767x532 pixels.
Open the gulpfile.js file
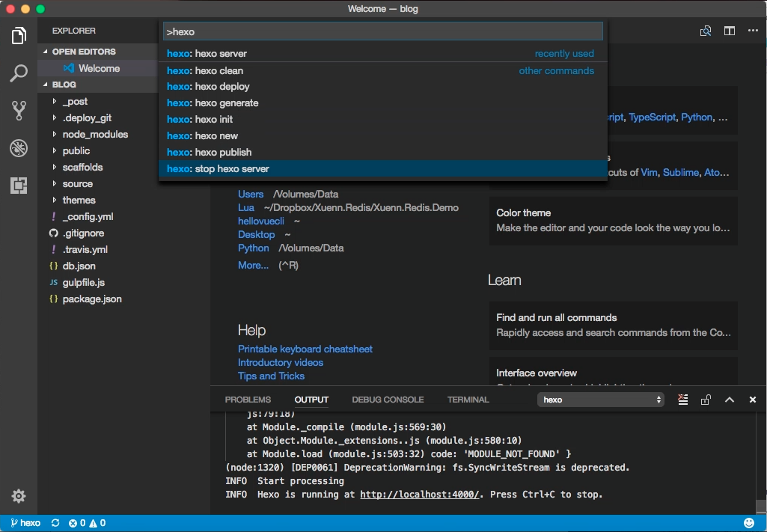83,283
